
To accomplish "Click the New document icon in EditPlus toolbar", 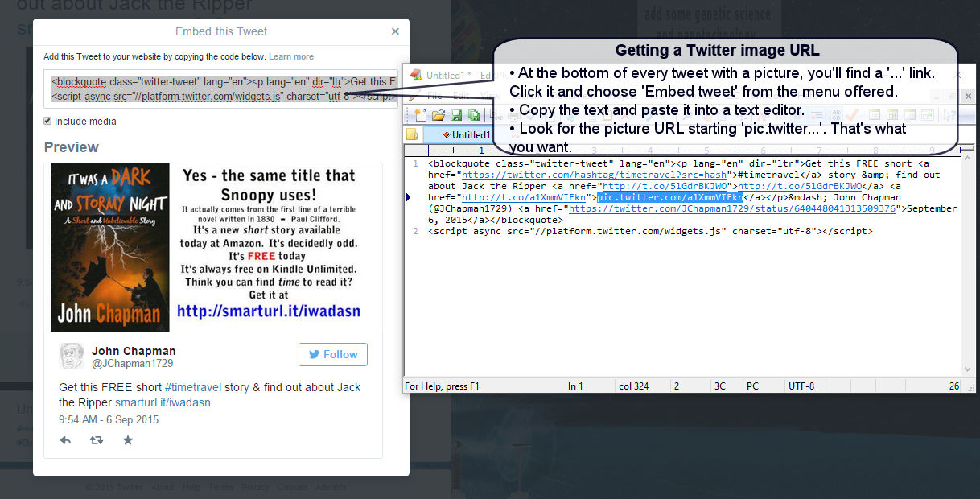I will coord(420,115).
